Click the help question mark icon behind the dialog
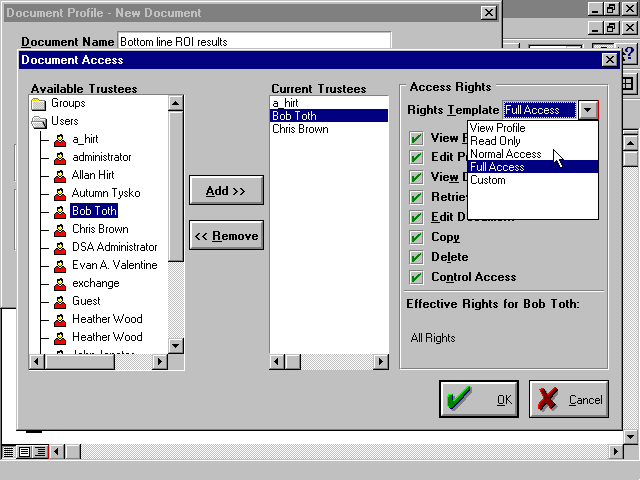The image size is (640, 480). [x=629, y=54]
